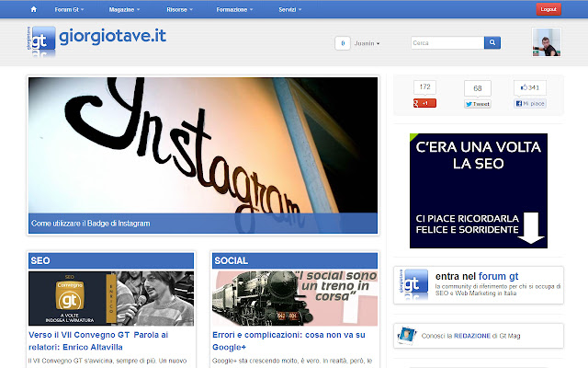Viewport: 588px width, 368px height.
Task: Click the Google +1 button
Action: coord(424,103)
